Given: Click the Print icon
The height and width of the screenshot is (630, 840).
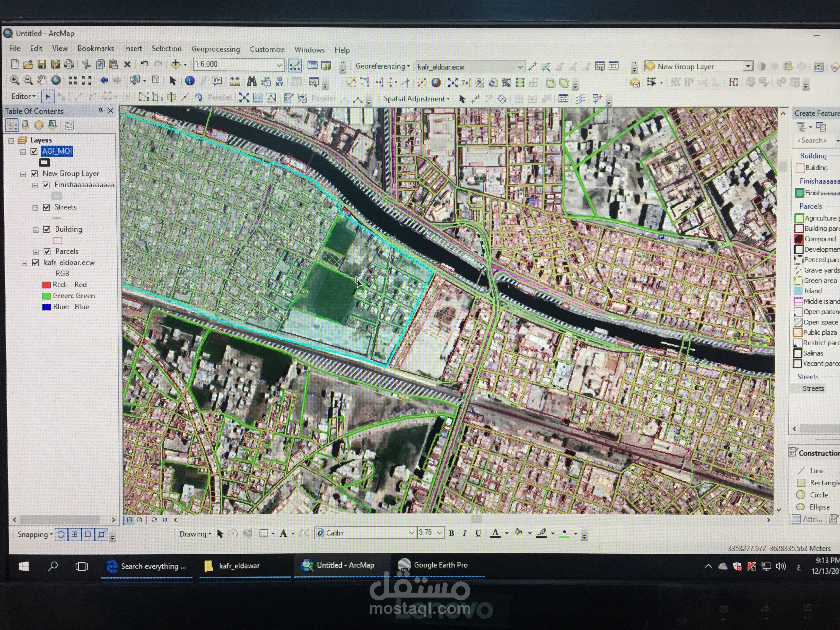Looking at the screenshot, I should (69, 64).
